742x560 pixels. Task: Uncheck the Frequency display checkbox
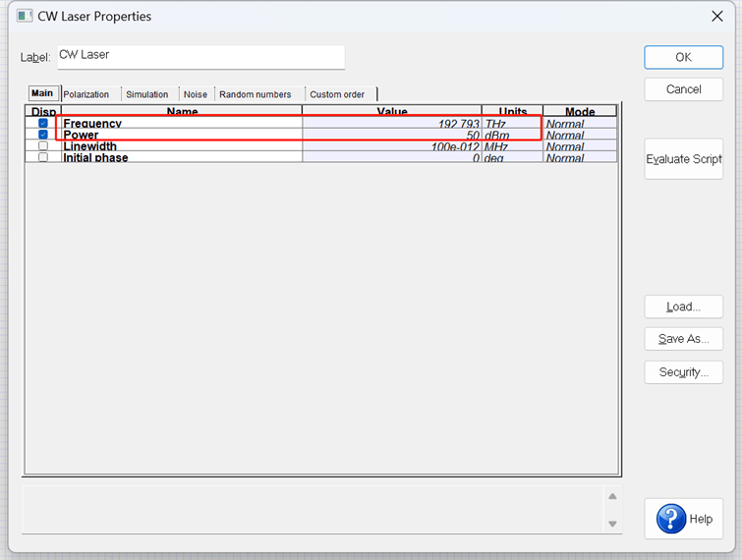point(43,124)
